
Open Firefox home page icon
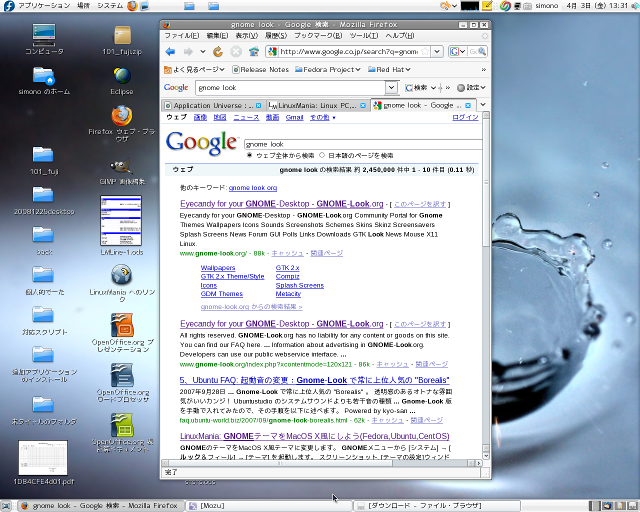coord(254,51)
